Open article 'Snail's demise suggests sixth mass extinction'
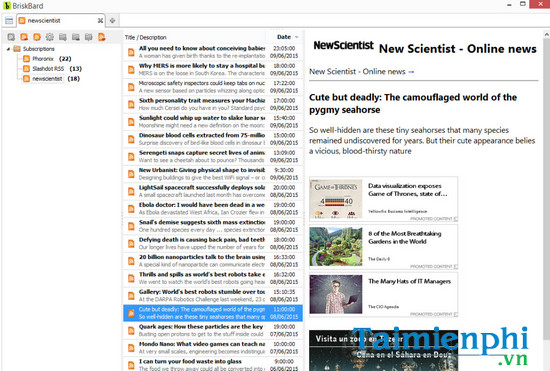This screenshot has width=550, height=371. pyautogui.click(x=213, y=226)
